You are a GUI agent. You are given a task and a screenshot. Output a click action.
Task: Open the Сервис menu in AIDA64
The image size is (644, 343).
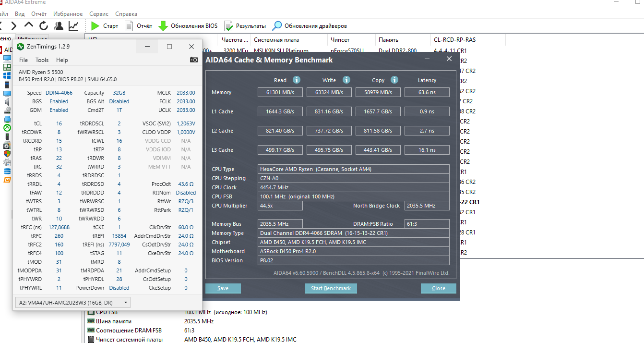[x=99, y=14]
